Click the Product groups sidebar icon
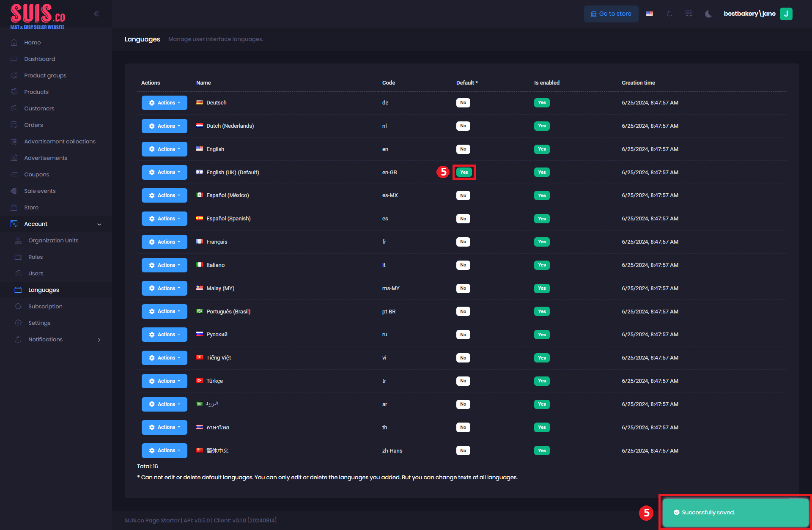The height and width of the screenshot is (530, 812). pos(14,75)
